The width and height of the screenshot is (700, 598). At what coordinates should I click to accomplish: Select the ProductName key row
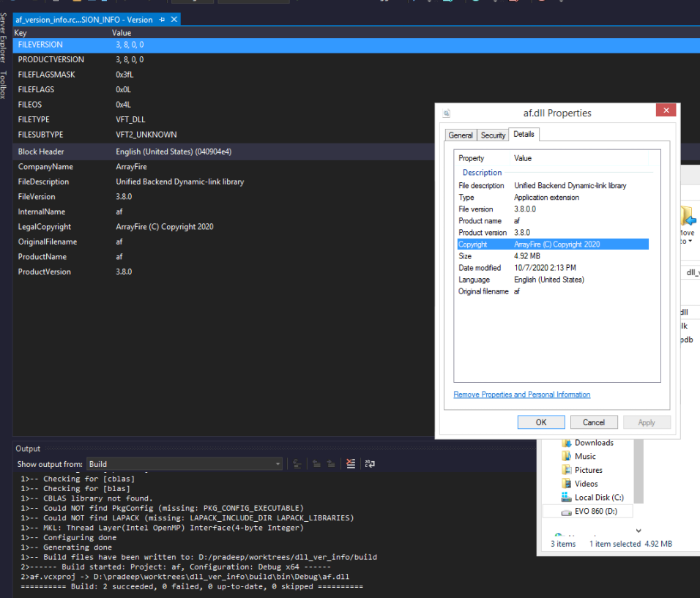(42, 257)
